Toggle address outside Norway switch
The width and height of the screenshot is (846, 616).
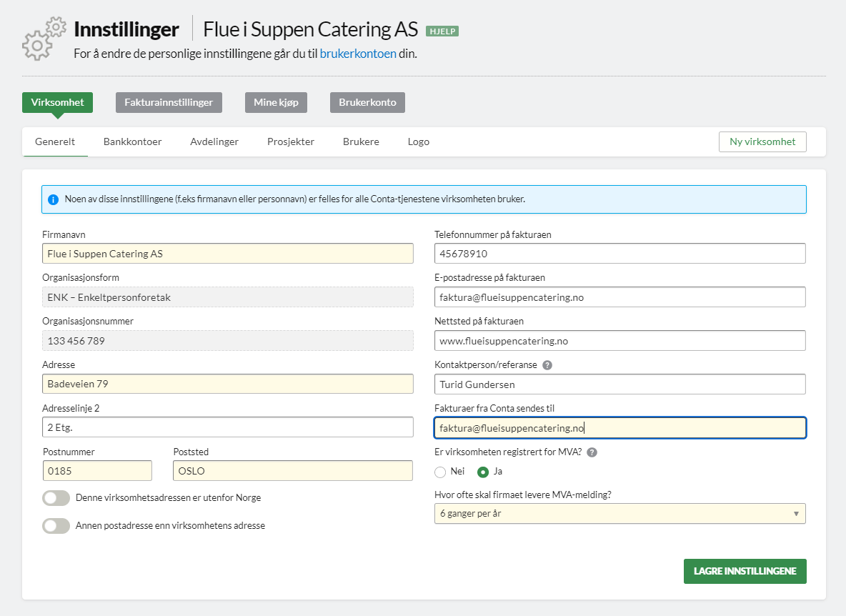tap(56, 498)
